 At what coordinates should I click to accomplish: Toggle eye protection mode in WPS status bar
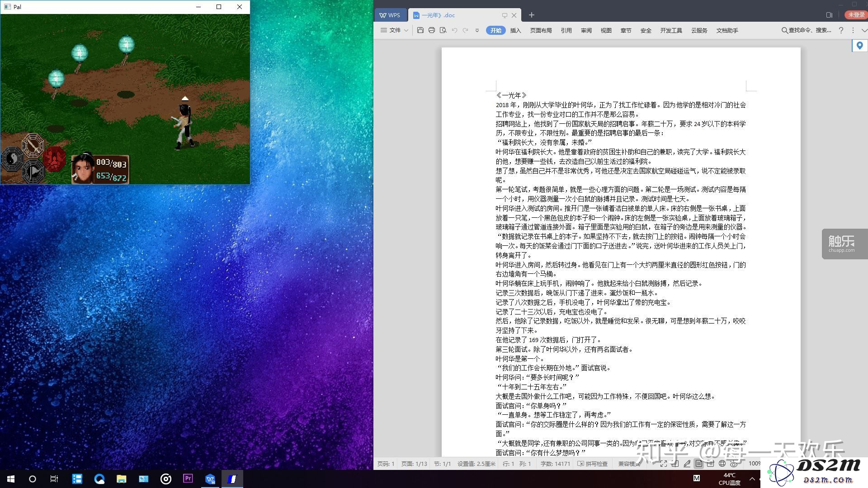pyautogui.click(x=734, y=464)
